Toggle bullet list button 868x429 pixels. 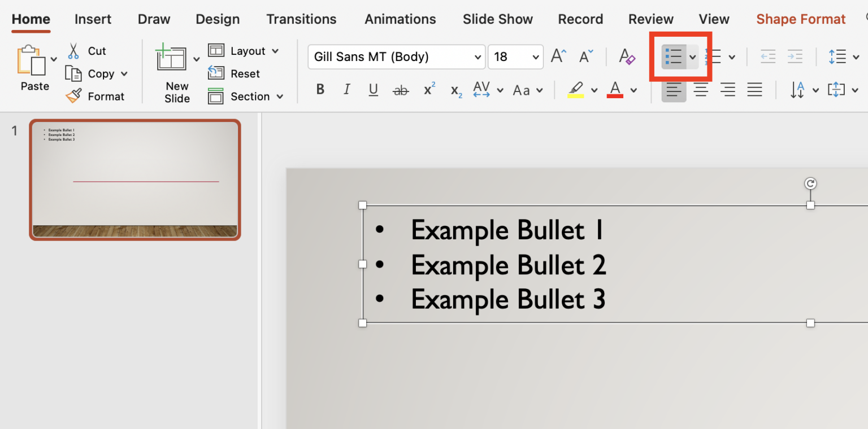(674, 56)
